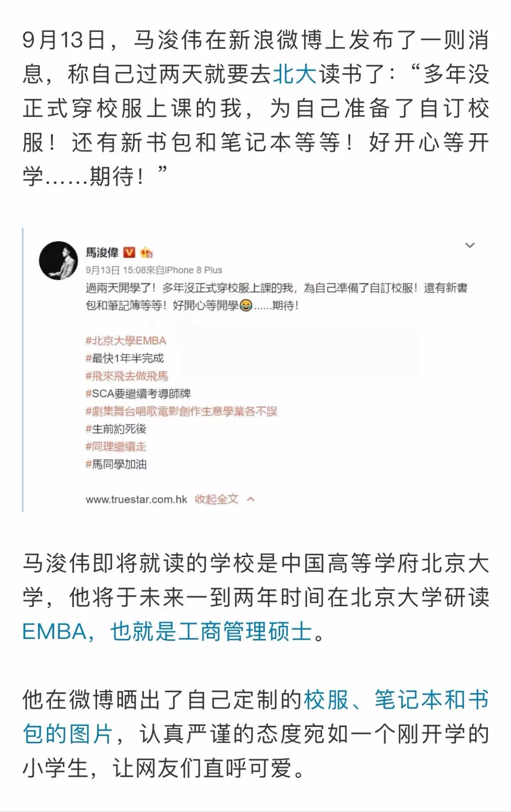Click hashtag text #馬同學加油
The width and height of the screenshot is (511, 812).
(x=116, y=464)
